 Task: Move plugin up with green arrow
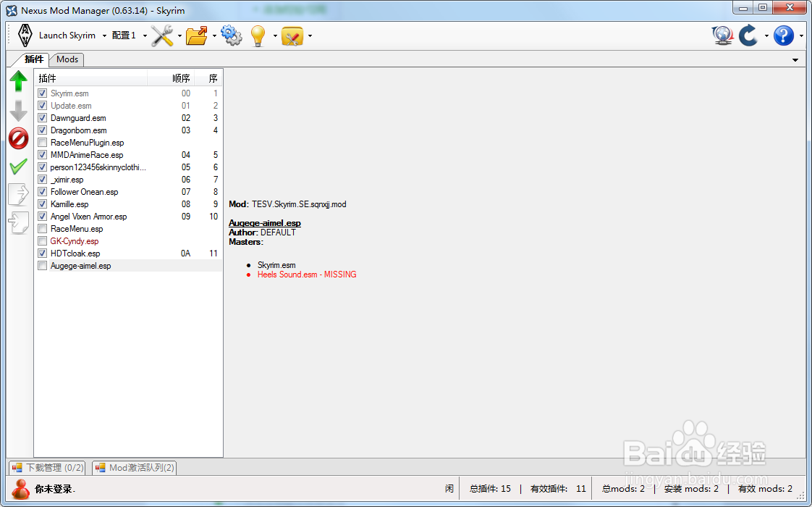19,81
